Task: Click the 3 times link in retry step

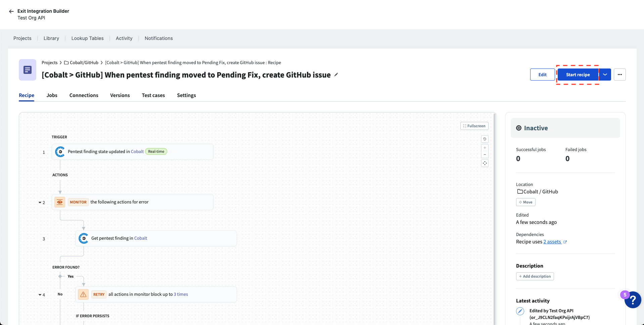Action: point(181,294)
